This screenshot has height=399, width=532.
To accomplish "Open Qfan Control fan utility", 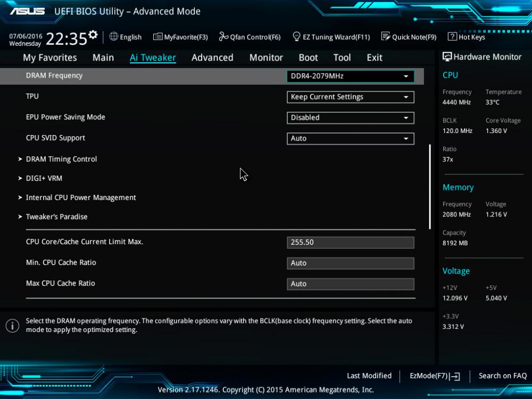I will [250, 37].
